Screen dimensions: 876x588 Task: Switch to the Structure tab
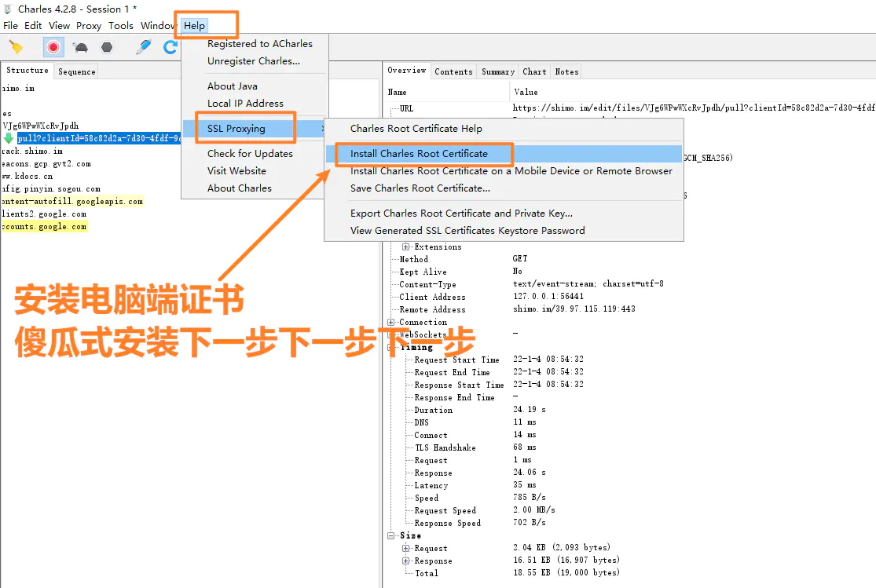(27, 71)
